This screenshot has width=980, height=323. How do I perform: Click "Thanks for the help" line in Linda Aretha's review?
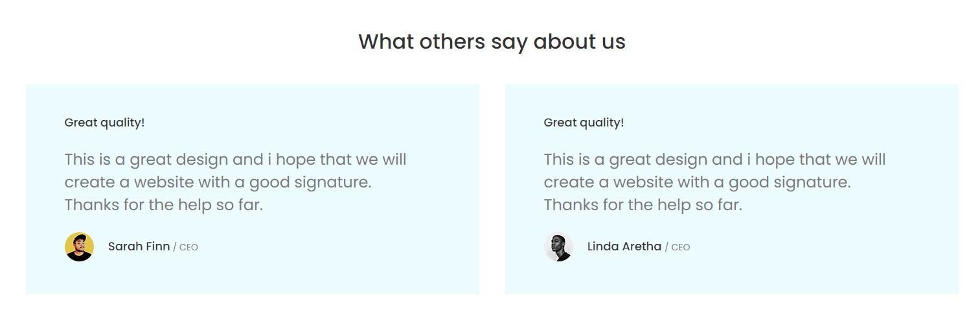coord(643,205)
